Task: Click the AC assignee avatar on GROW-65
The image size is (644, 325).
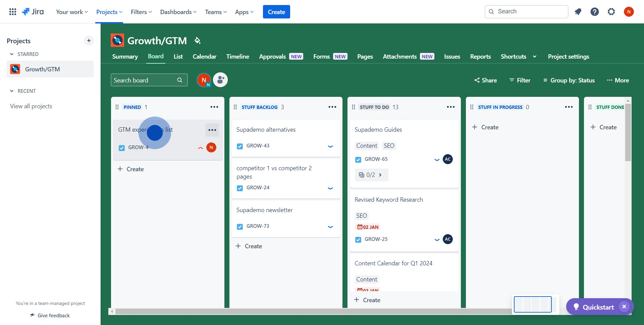Action: point(448,159)
